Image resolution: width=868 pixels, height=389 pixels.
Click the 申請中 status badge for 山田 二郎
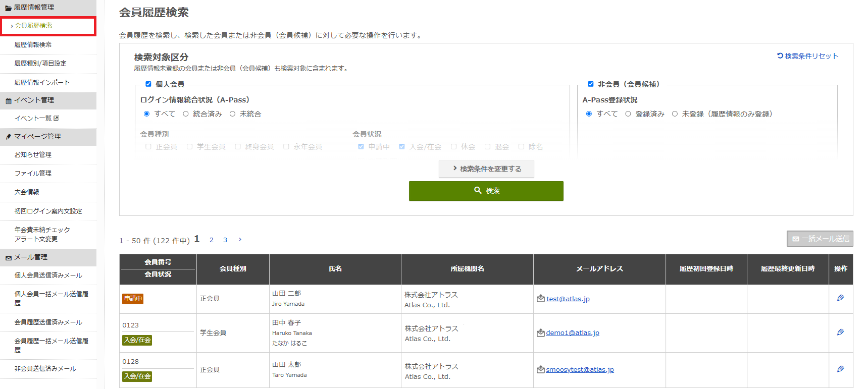133,299
